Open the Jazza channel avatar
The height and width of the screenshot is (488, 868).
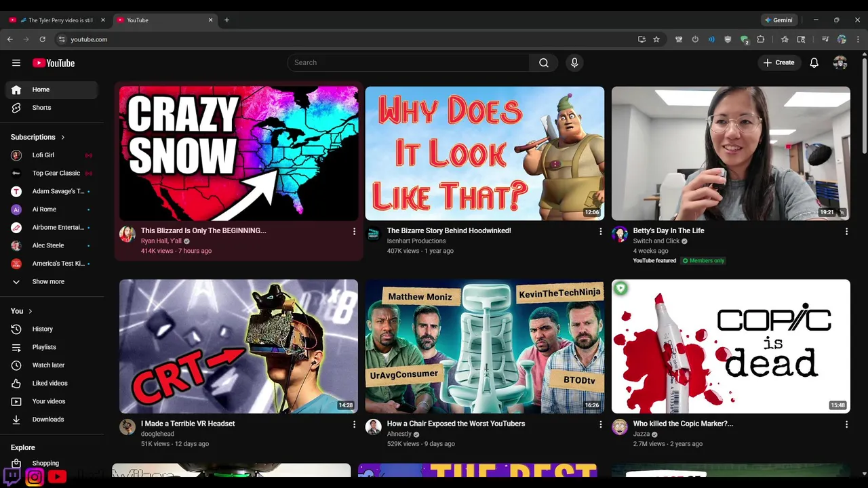click(620, 426)
